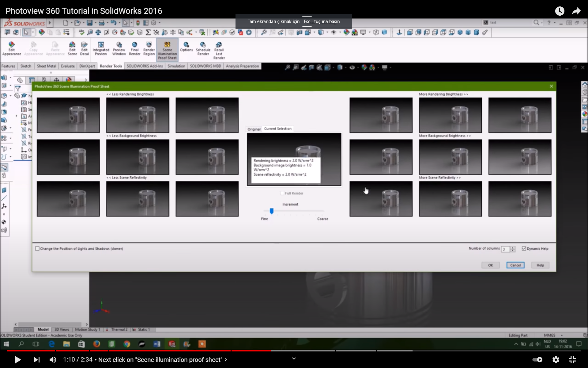Click the Increment slider handle
The width and height of the screenshot is (588, 368).
271,211
